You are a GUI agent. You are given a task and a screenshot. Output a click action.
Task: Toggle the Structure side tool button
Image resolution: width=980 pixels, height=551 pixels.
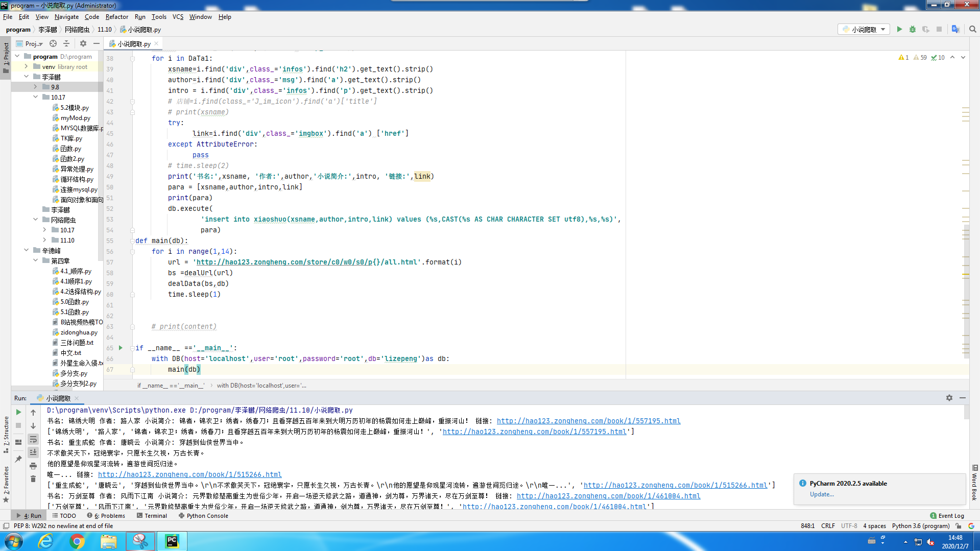tap(6, 434)
